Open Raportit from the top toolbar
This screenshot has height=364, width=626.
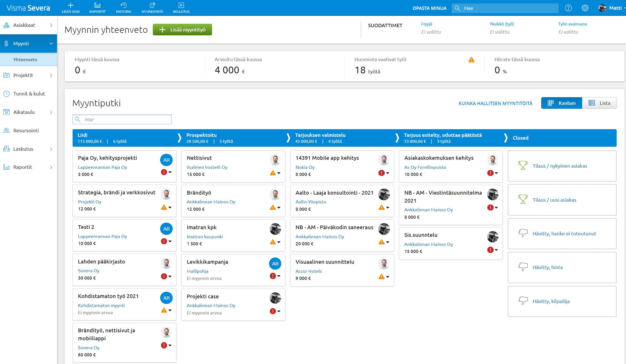[x=97, y=8]
